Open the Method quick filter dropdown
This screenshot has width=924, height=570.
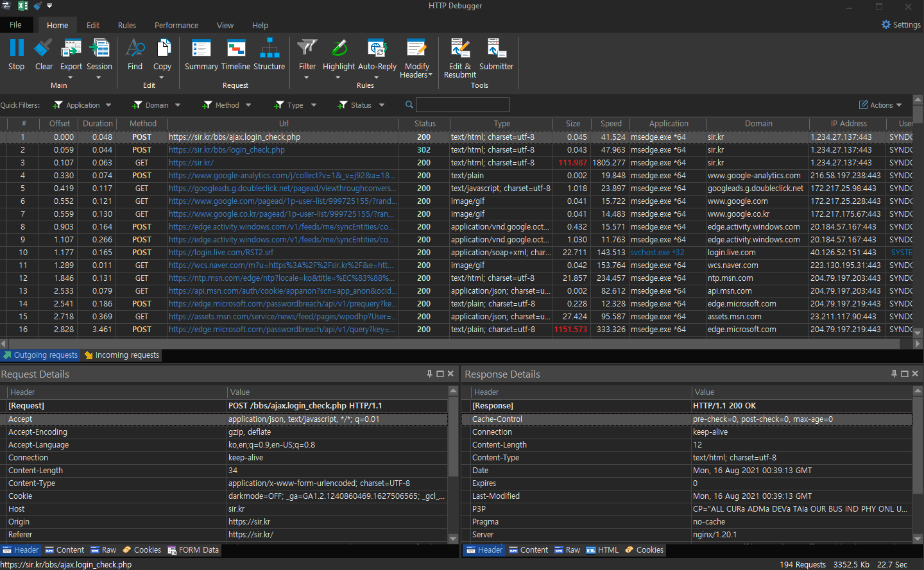(248, 105)
